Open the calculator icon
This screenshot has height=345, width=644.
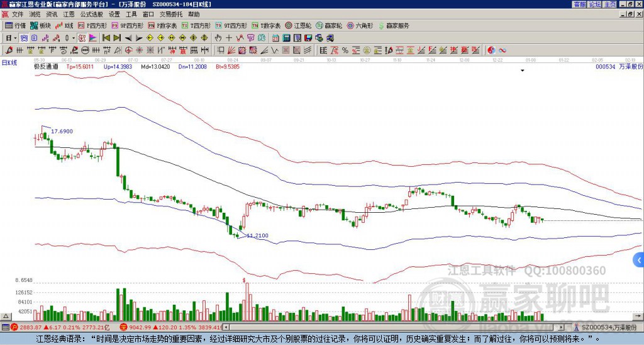pos(287,38)
